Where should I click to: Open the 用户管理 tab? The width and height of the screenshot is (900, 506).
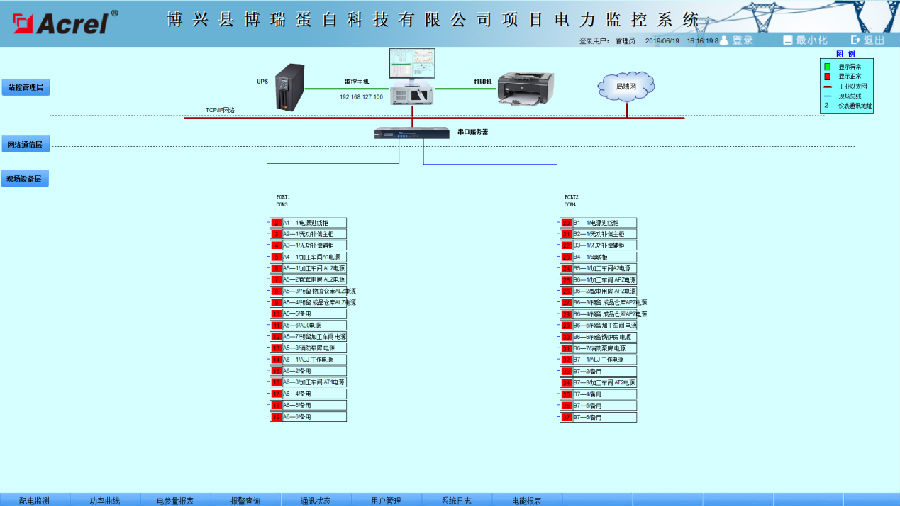(386, 500)
